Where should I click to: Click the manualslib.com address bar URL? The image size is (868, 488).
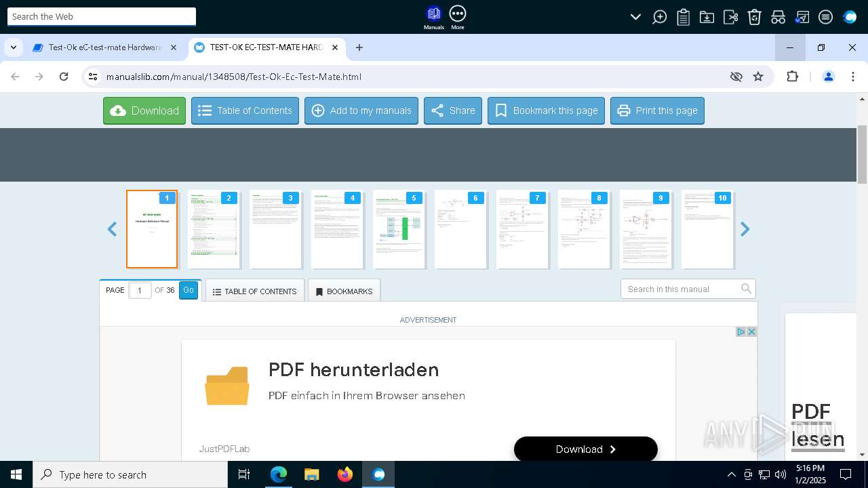click(x=234, y=77)
